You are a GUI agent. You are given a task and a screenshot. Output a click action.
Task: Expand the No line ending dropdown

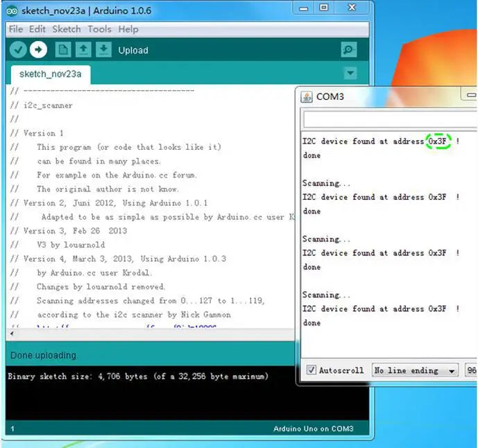point(415,370)
